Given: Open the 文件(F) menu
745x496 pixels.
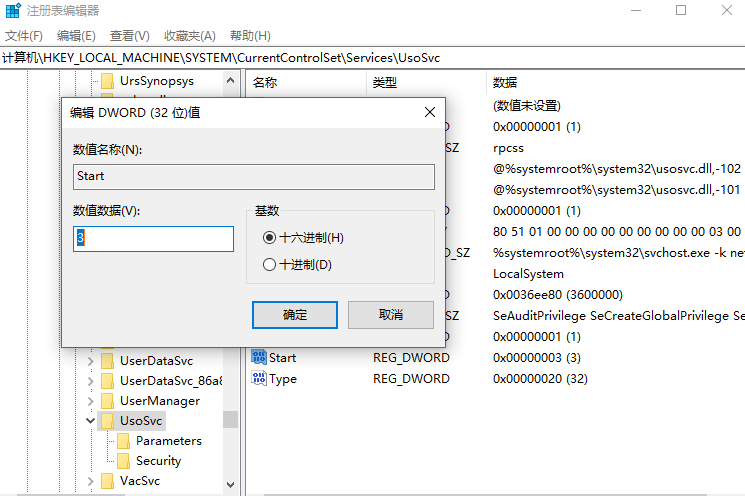Looking at the screenshot, I should pos(24,36).
